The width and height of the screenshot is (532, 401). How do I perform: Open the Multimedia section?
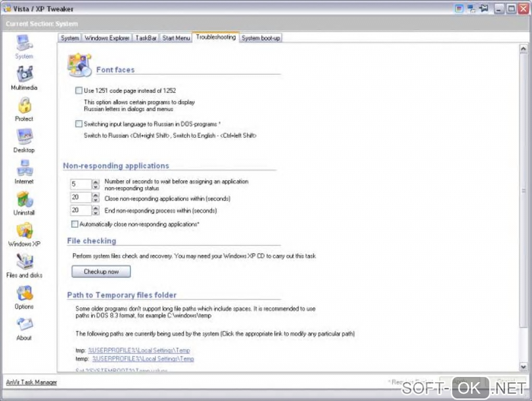24,78
